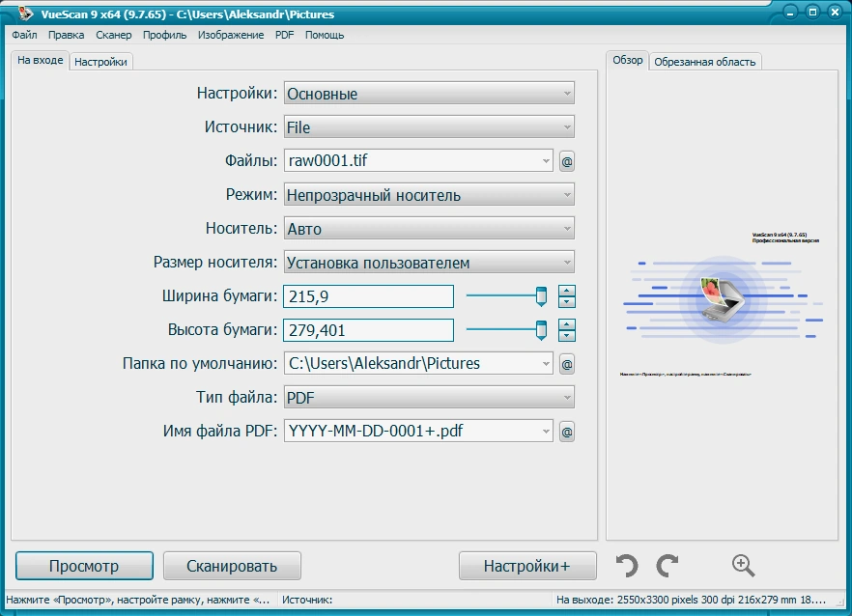
Task: Click the Ширина бумаги slider handle
Action: point(541,296)
